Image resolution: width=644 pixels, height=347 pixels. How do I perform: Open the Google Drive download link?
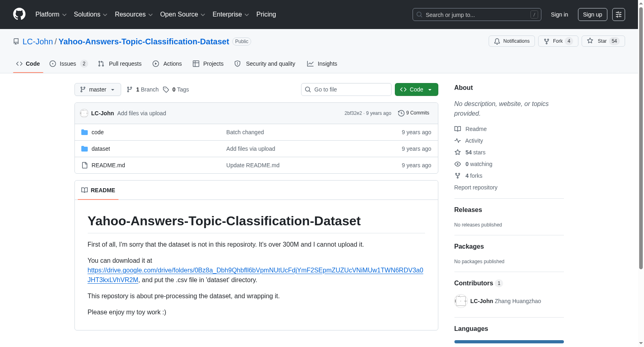(x=255, y=275)
